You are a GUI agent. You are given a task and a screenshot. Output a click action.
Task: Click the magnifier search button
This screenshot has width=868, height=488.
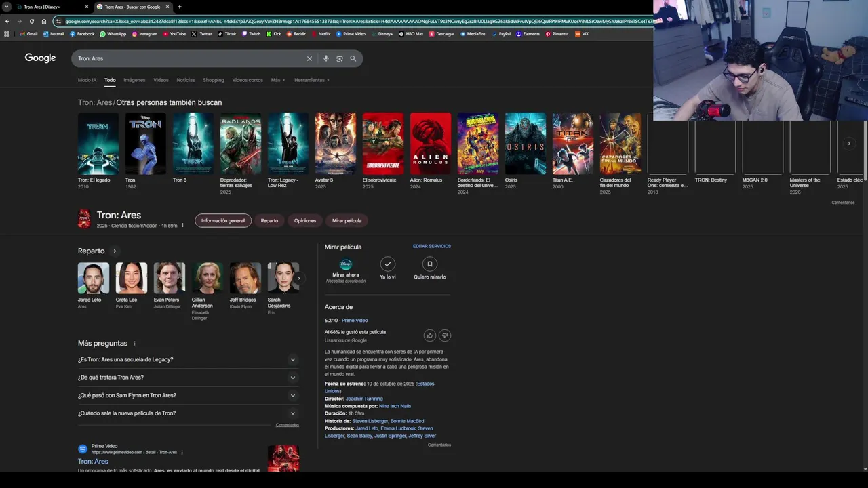[x=353, y=58]
